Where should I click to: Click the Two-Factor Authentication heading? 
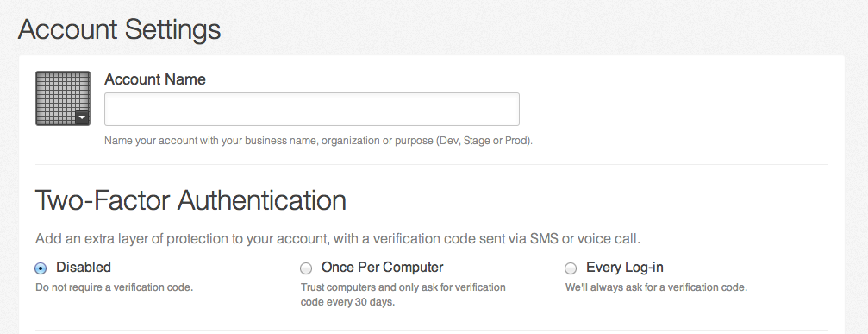click(191, 200)
